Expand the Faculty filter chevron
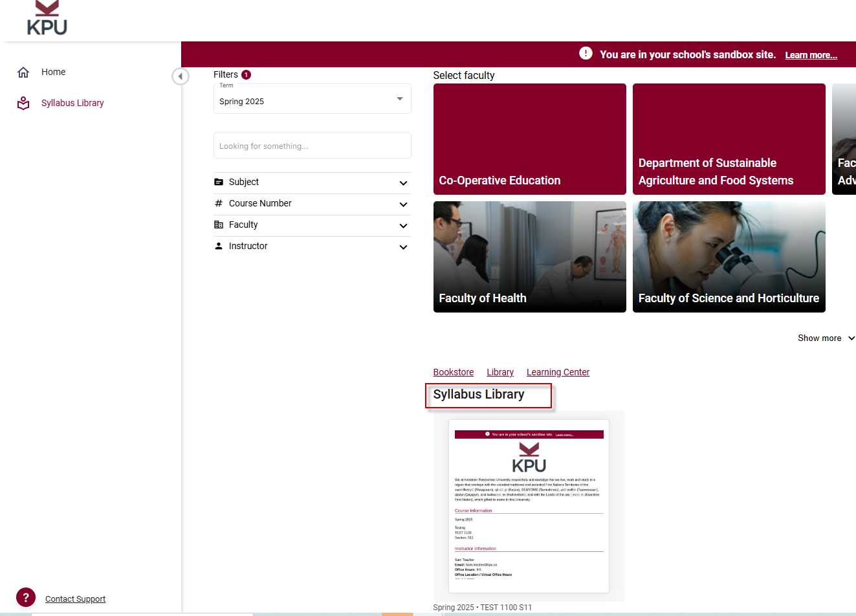This screenshot has width=856, height=616. click(403, 226)
